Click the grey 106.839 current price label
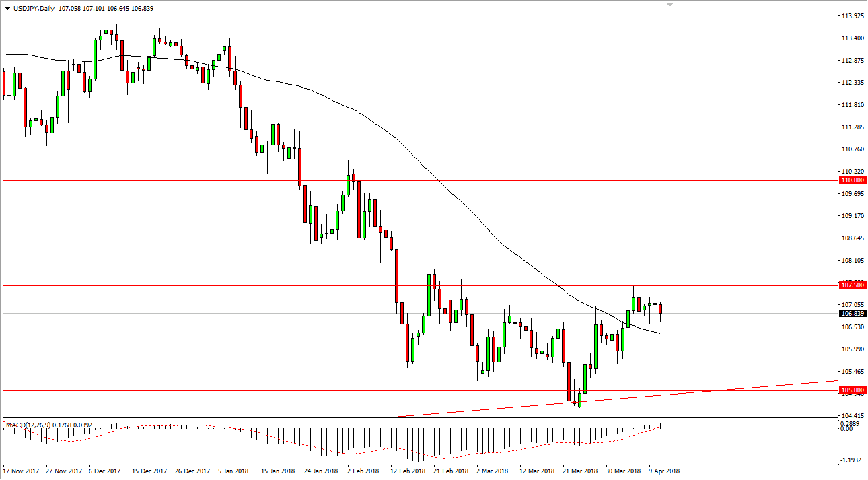The width and height of the screenshot is (868, 480). pyautogui.click(x=853, y=314)
